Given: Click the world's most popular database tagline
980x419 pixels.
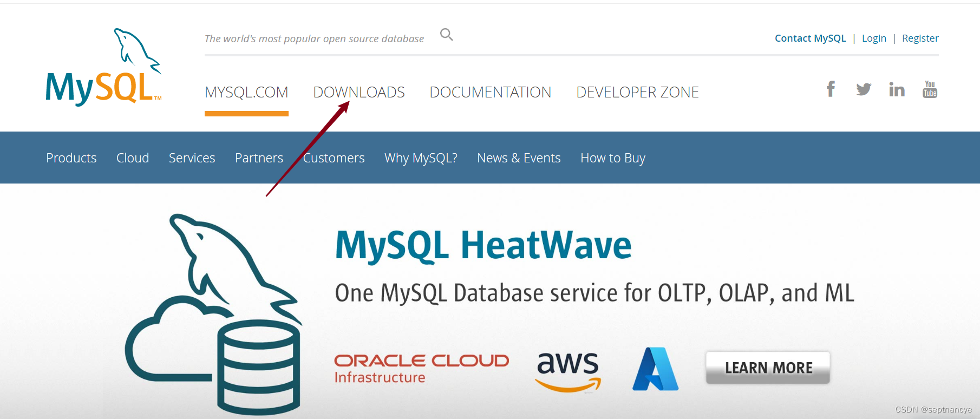Looking at the screenshot, I should tap(314, 39).
